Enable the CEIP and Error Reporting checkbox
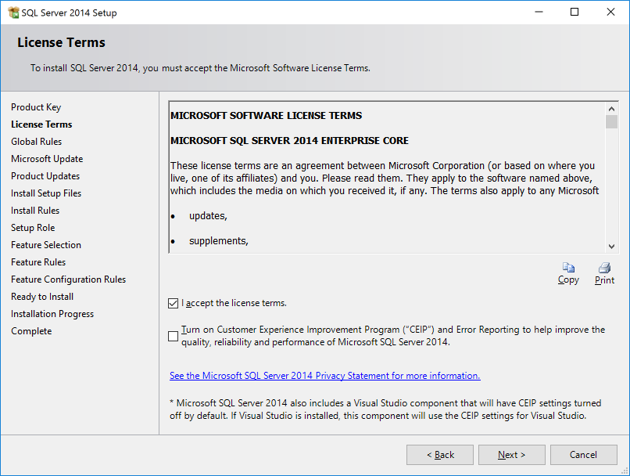Screen dimensions: 630x476 coord(173,336)
